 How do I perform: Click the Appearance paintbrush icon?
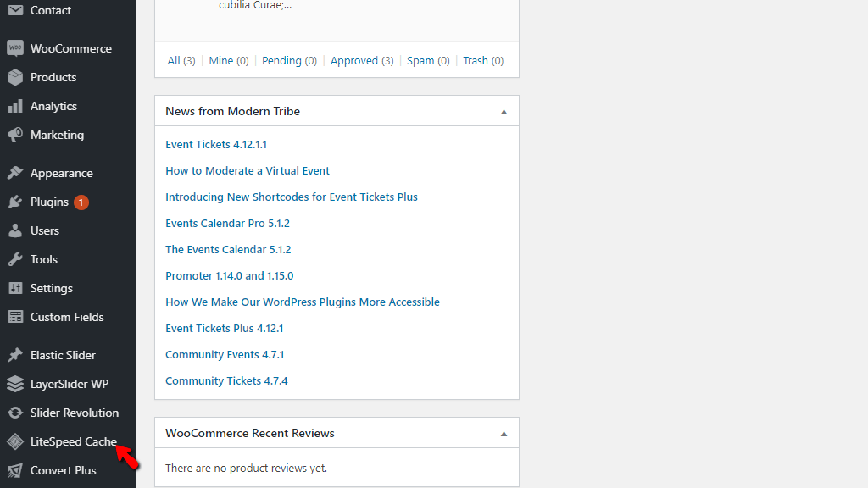[15, 173]
